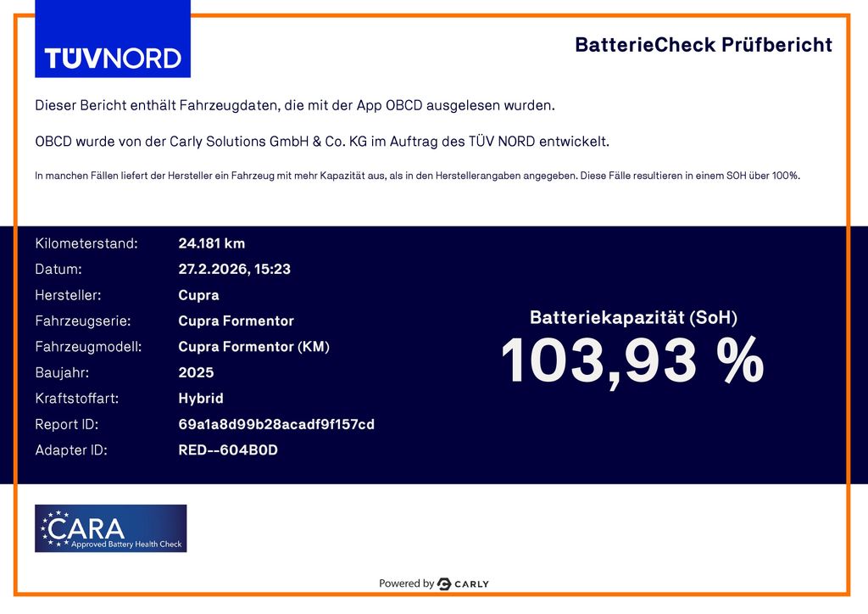This screenshot has height=614, width=868.
Task: Click the Kilometerstand label
Action: point(86,244)
